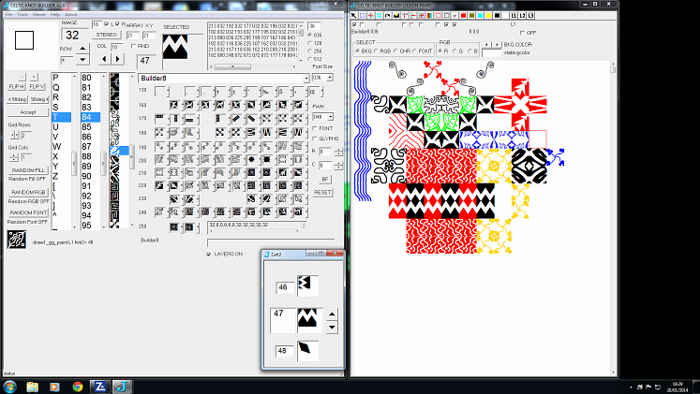
Task: Select layer L1 icon in Design Panel toolbar
Action: click(x=514, y=16)
